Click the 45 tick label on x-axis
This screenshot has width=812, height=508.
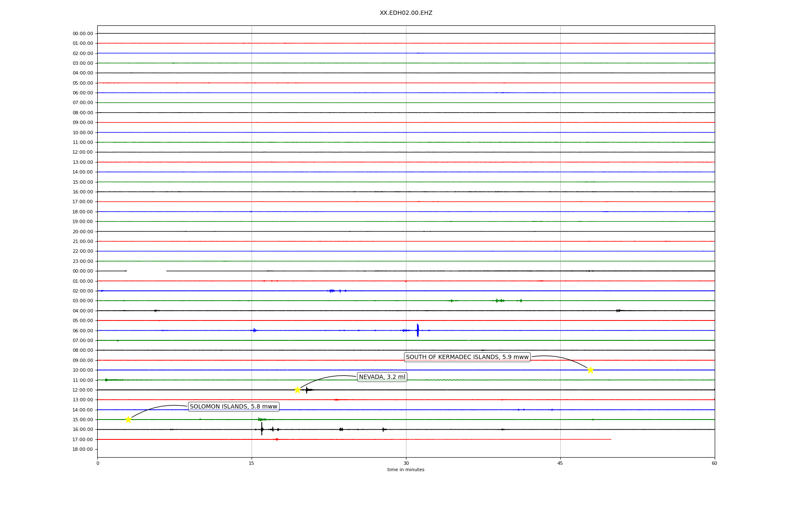click(x=560, y=463)
